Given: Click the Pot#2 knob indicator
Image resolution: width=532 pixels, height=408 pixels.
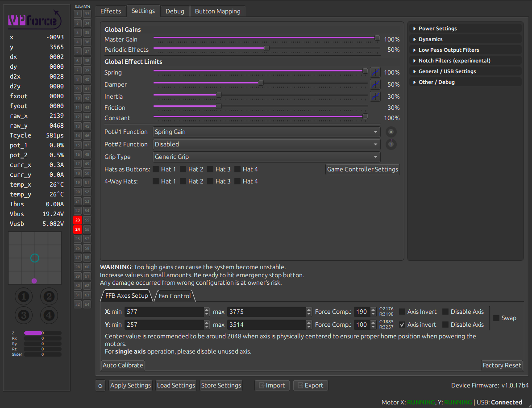Looking at the screenshot, I should (x=391, y=144).
